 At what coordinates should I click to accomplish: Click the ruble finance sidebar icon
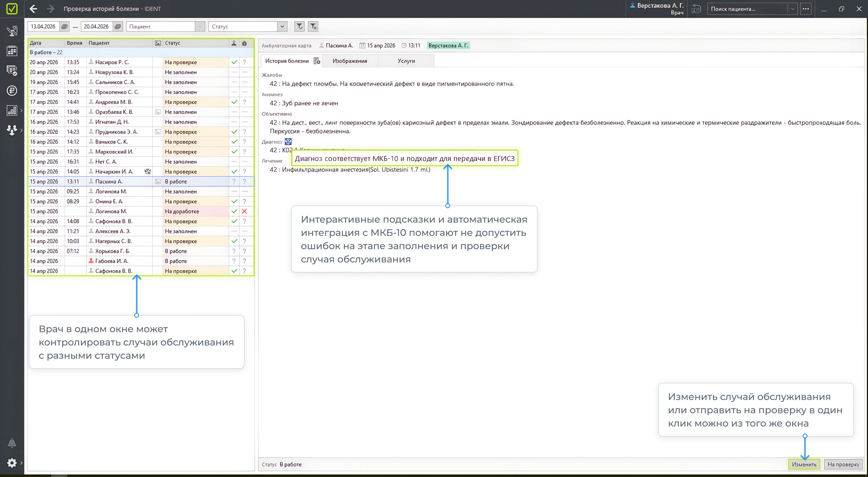coord(12,90)
